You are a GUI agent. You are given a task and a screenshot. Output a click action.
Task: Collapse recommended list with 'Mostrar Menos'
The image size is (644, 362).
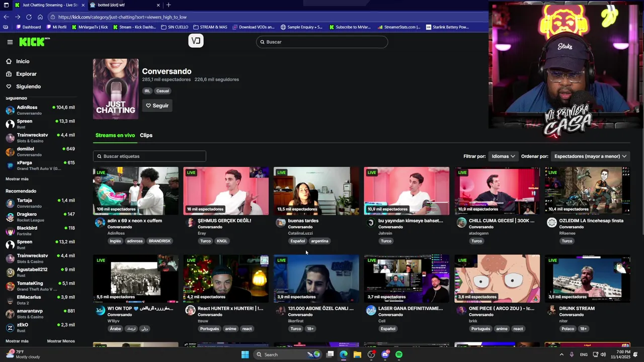[x=61, y=341]
